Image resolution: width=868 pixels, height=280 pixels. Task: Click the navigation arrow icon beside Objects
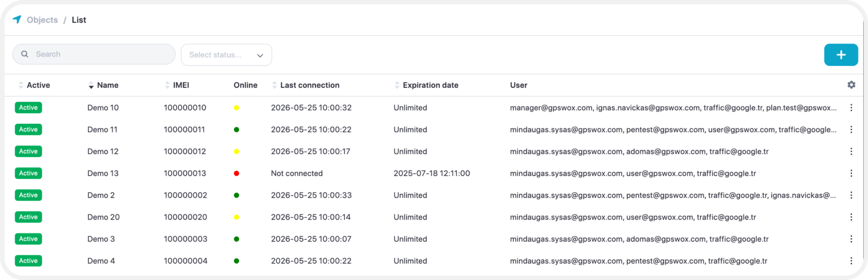(17, 19)
